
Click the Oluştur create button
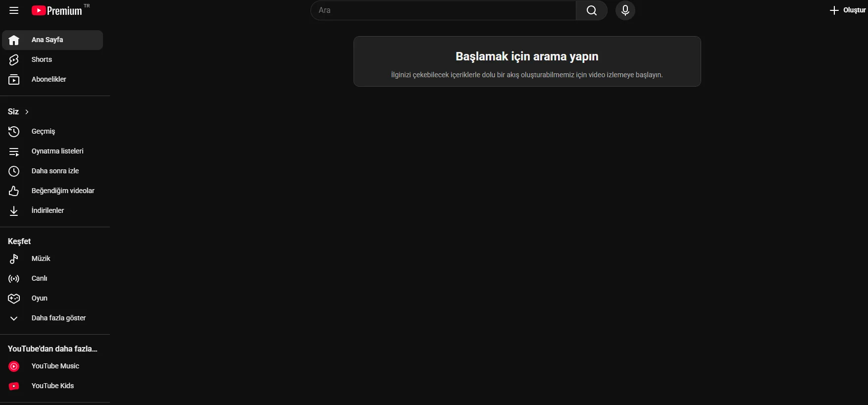tap(848, 10)
